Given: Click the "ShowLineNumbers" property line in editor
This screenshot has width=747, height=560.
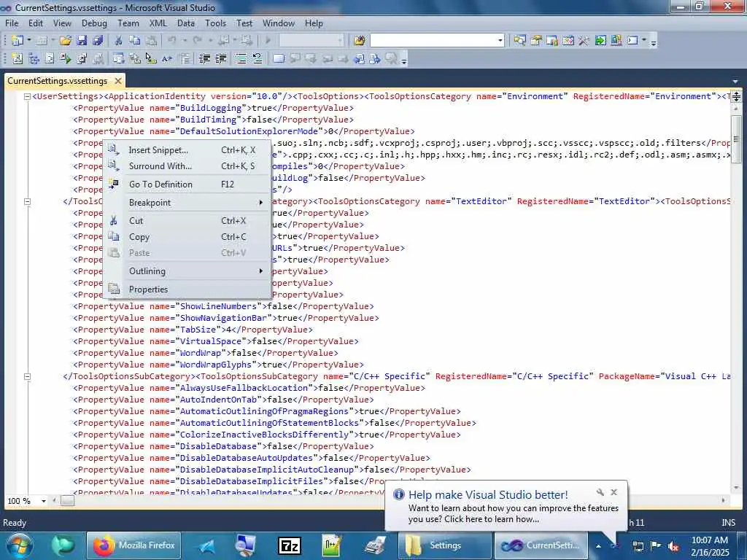Looking at the screenshot, I should [223, 307].
